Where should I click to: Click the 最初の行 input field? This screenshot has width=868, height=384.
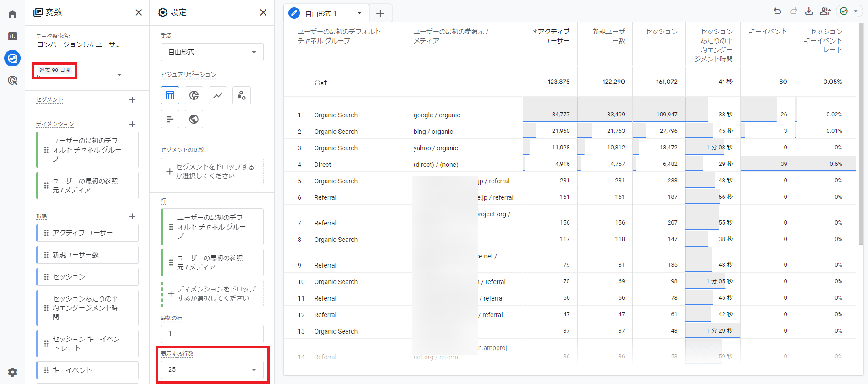pos(212,334)
